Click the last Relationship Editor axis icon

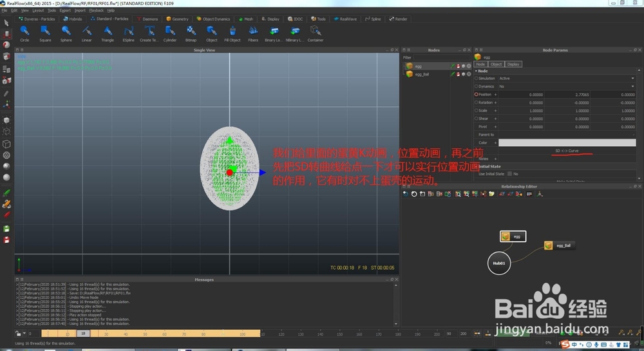click(540, 194)
